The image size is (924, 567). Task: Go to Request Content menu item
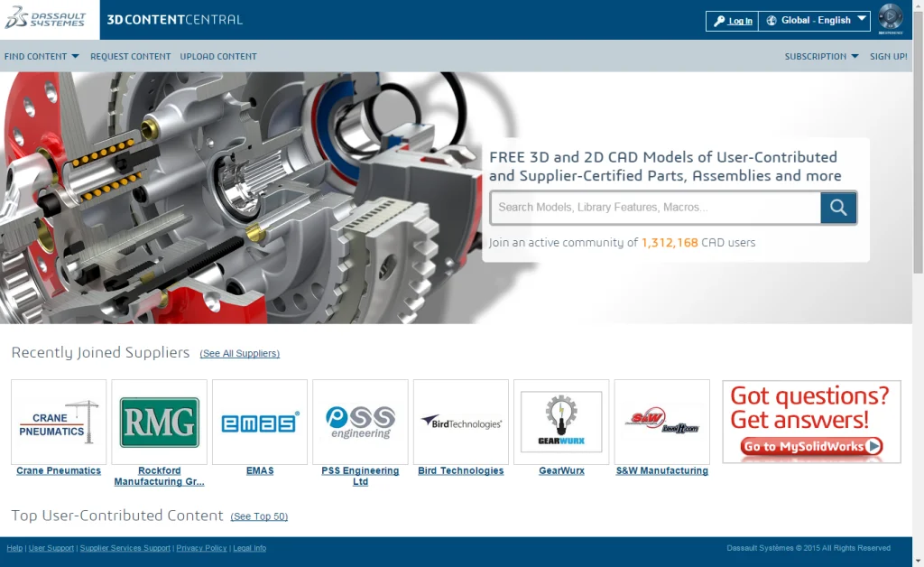pyautogui.click(x=130, y=56)
